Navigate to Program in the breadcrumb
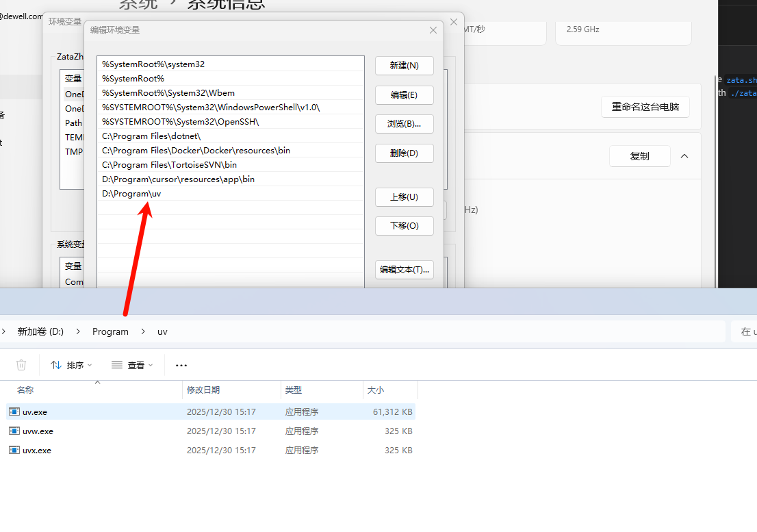 [x=110, y=331]
